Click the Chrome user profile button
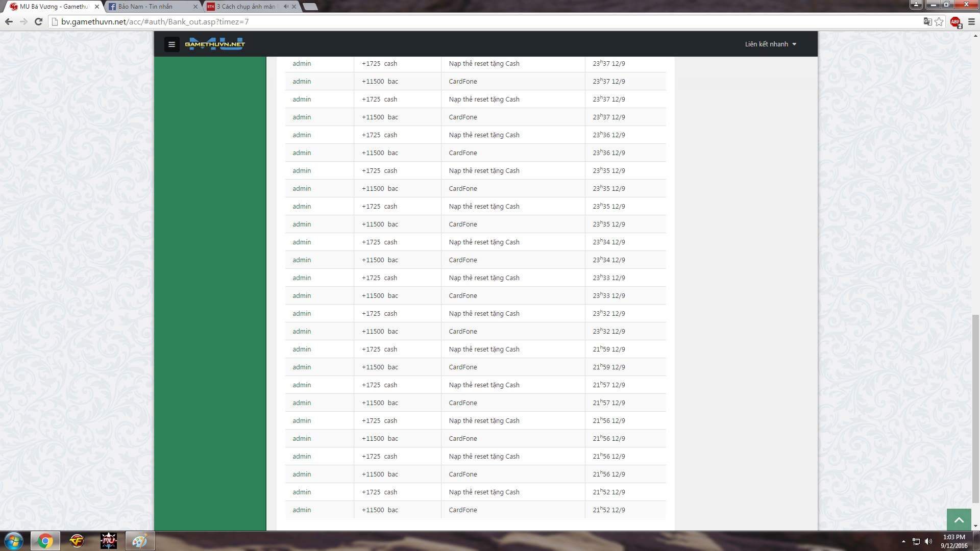Image resolution: width=980 pixels, height=551 pixels. coord(916,5)
